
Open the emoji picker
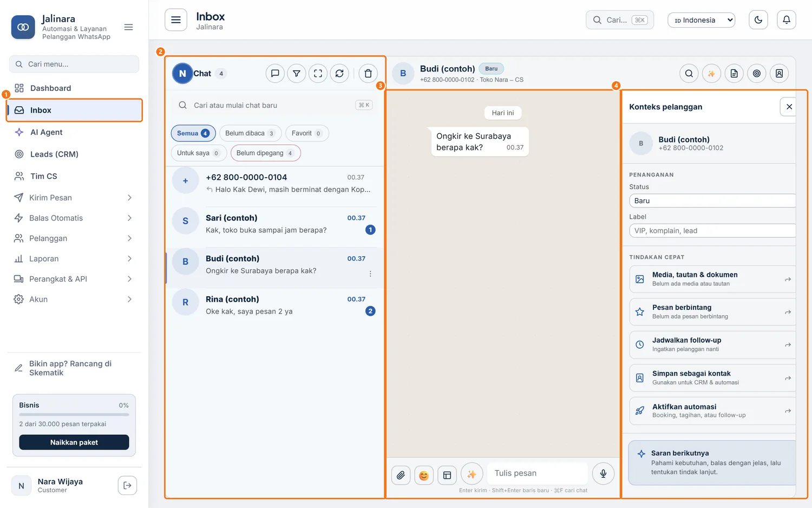tap(424, 475)
